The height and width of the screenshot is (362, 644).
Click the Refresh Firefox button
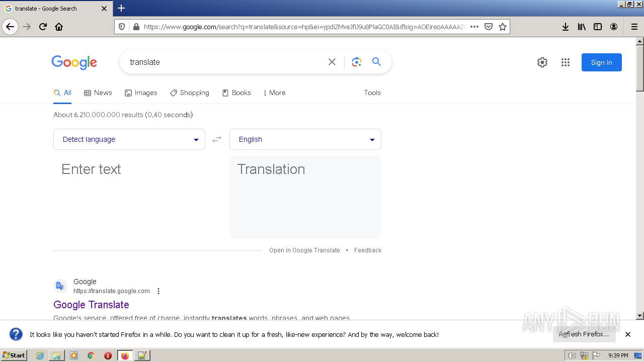click(584, 334)
